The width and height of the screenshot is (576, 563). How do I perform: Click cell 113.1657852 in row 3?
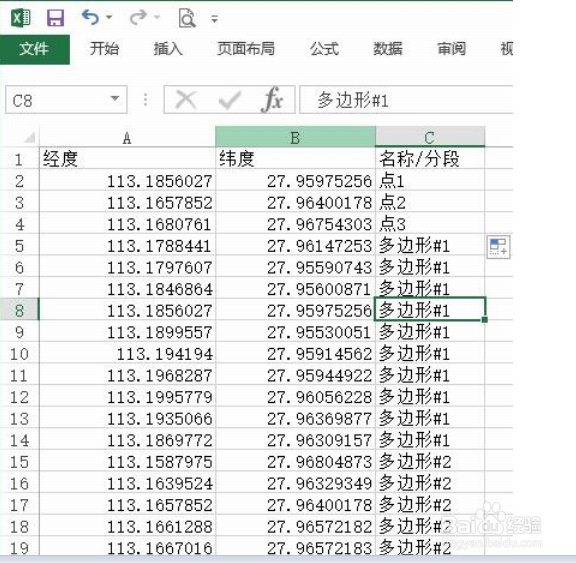coord(127,202)
